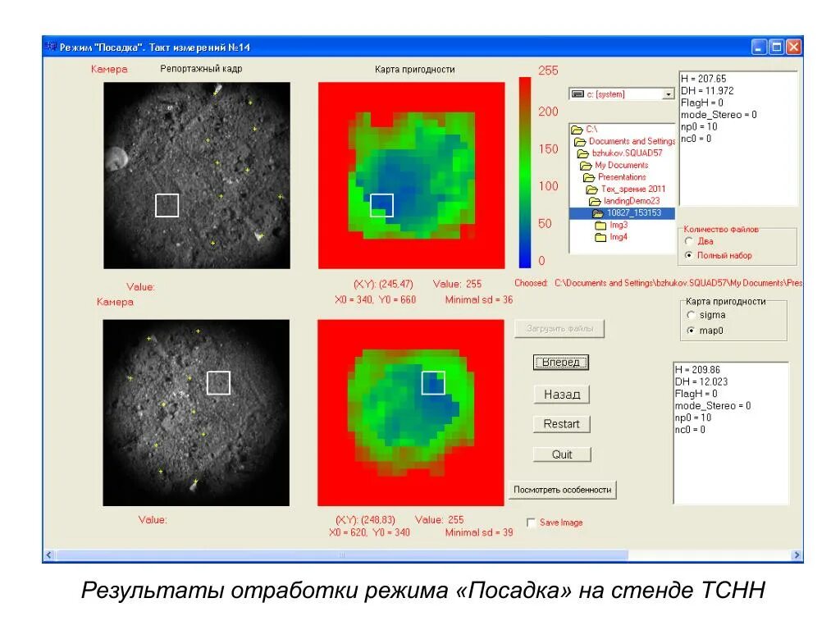Click Посмотреть особенности button
The image size is (840, 630).
pos(563,490)
